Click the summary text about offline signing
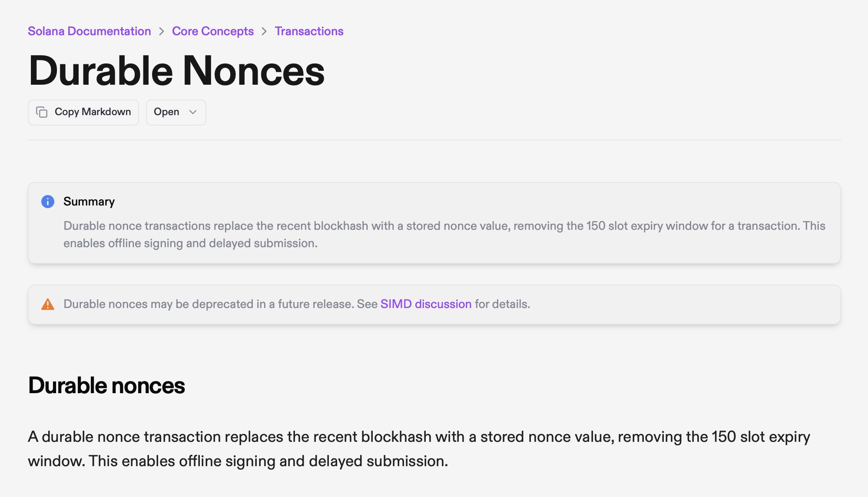Image resolution: width=868 pixels, height=497 pixels. point(190,243)
